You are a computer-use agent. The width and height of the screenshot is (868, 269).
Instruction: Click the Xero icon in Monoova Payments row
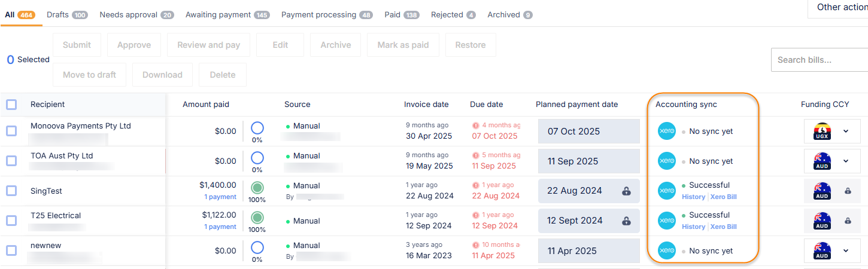click(x=667, y=132)
